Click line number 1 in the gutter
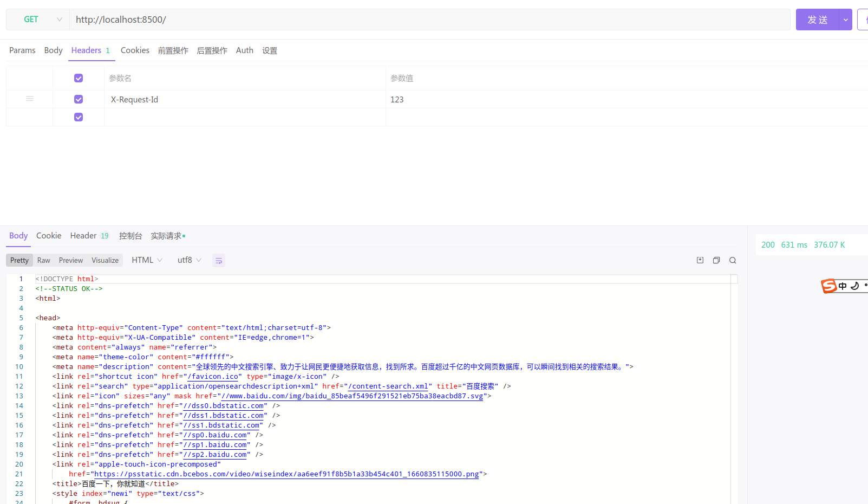 coord(21,279)
